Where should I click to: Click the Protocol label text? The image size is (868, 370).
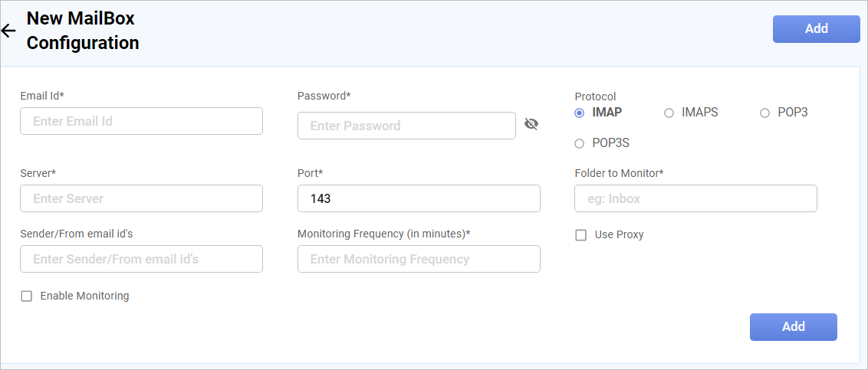pos(595,97)
